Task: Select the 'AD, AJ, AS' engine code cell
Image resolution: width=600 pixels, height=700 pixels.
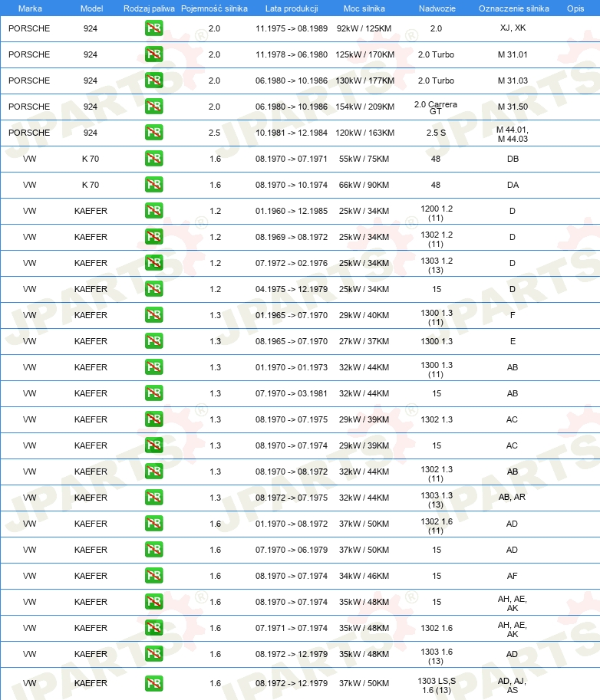Action: pos(512,685)
